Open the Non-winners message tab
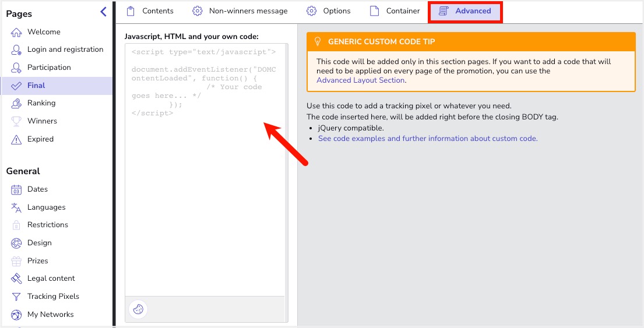Viewport: 644px width, 328px height. (x=240, y=11)
